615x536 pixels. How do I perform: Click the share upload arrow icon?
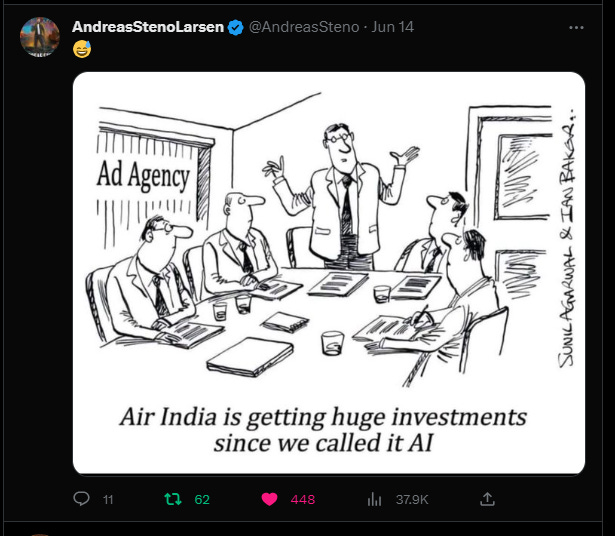point(487,499)
